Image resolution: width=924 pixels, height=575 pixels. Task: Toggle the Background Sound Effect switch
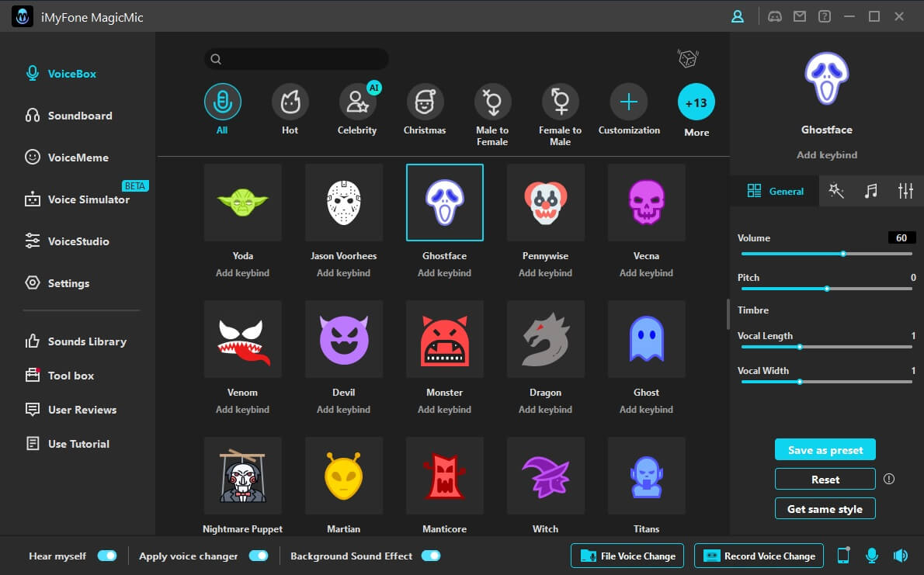(x=431, y=556)
